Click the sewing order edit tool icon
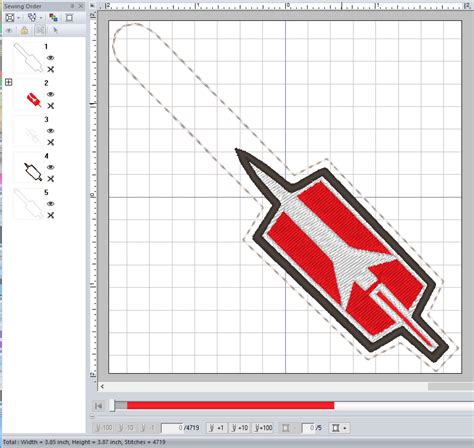 (32, 17)
